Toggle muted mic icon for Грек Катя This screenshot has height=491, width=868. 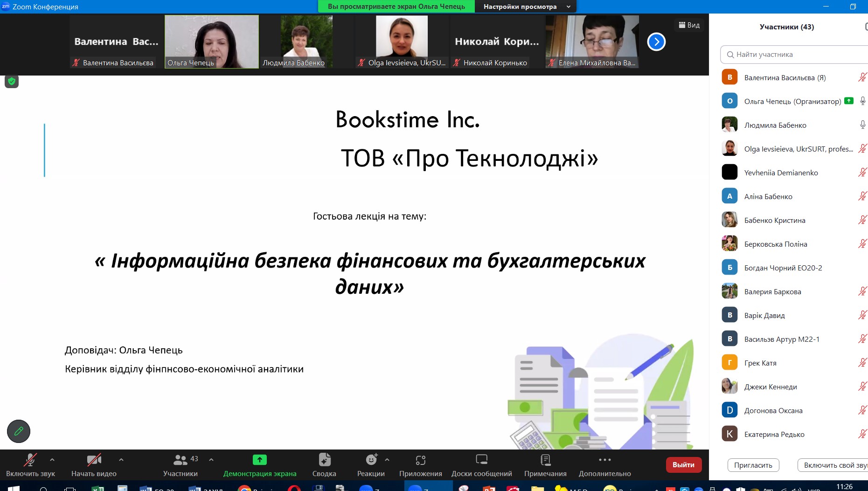click(x=862, y=363)
